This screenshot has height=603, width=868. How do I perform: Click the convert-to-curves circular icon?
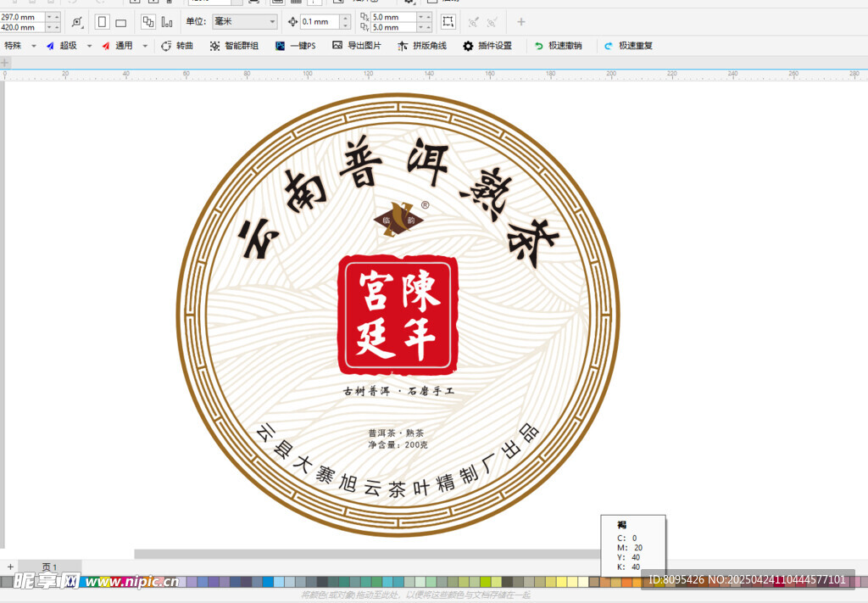click(x=166, y=46)
